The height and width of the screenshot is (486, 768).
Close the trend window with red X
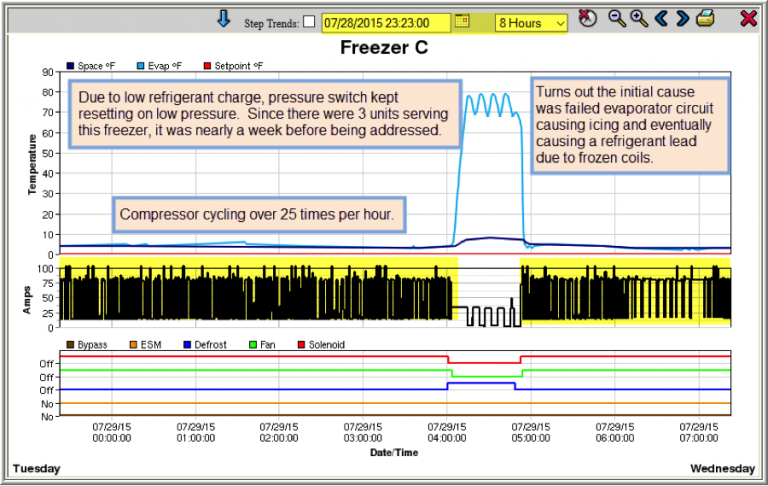point(748,19)
